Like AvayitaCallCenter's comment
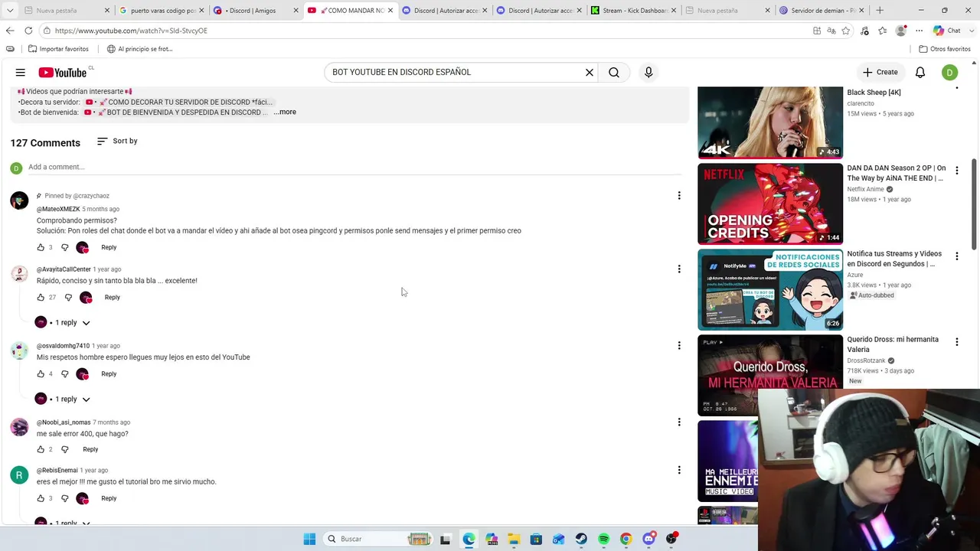The height and width of the screenshot is (551, 980). click(x=41, y=297)
